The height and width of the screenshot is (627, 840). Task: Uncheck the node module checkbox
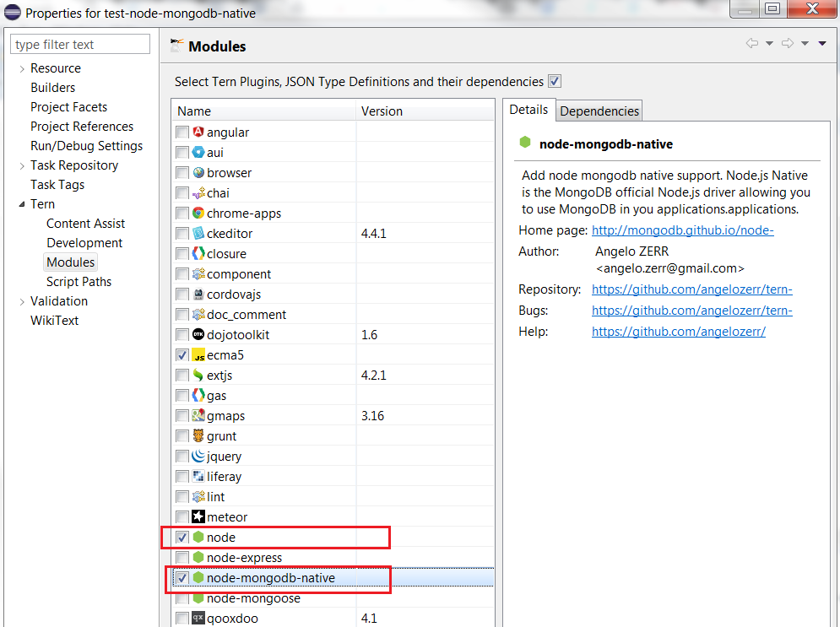[x=182, y=537]
